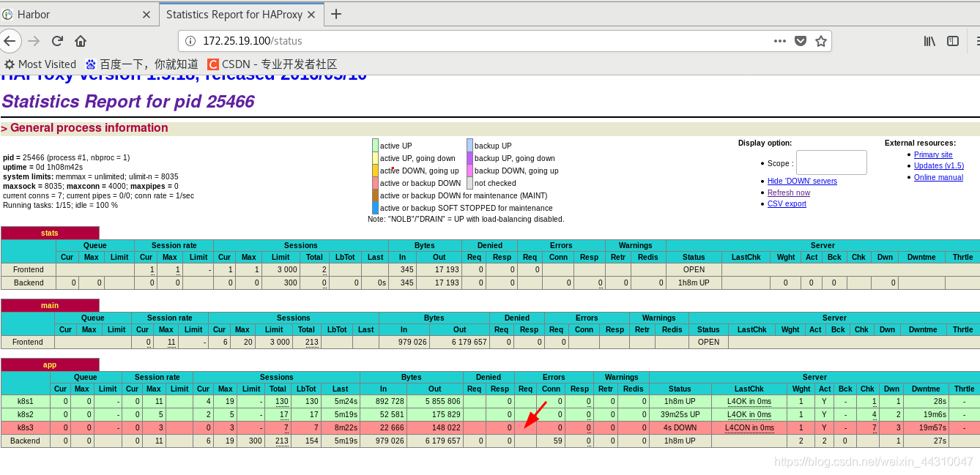Click 'L4CON in 0ms' last check cell
The image size is (980, 475).
749,427
